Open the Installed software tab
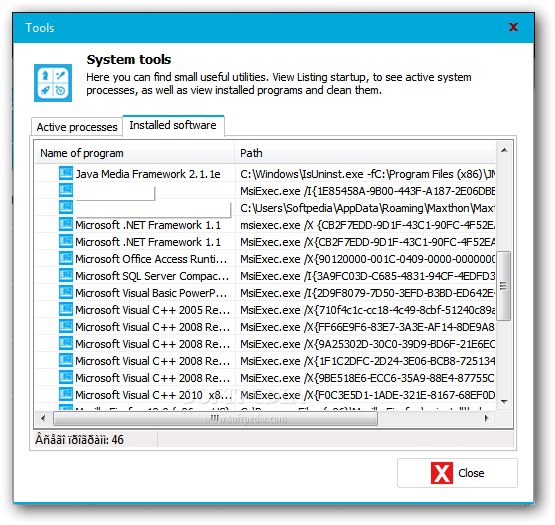The width and height of the screenshot is (555, 525). [173, 125]
